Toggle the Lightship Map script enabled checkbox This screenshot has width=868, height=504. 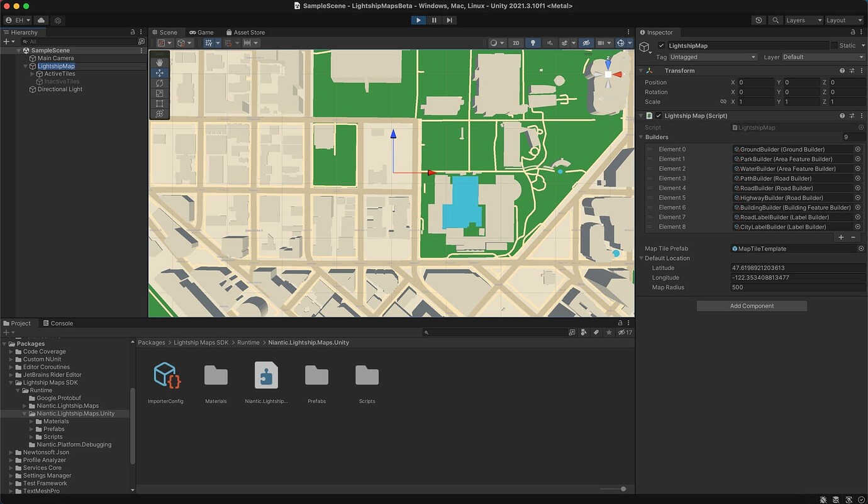(659, 116)
